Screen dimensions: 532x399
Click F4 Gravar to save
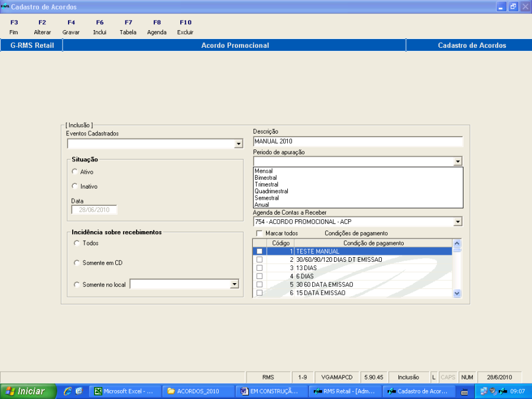(x=71, y=27)
